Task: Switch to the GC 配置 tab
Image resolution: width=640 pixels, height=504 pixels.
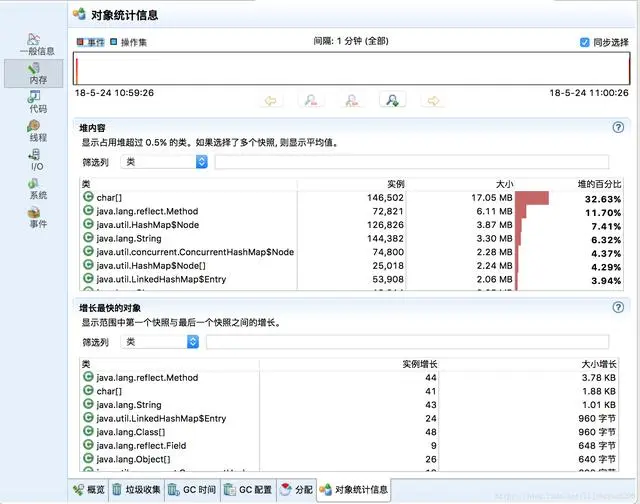Action: point(248,490)
